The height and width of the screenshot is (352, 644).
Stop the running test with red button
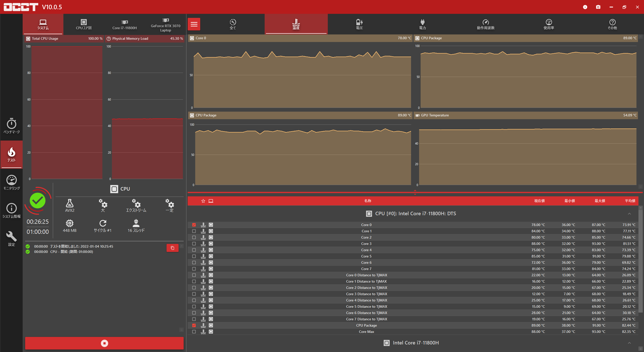point(104,343)
